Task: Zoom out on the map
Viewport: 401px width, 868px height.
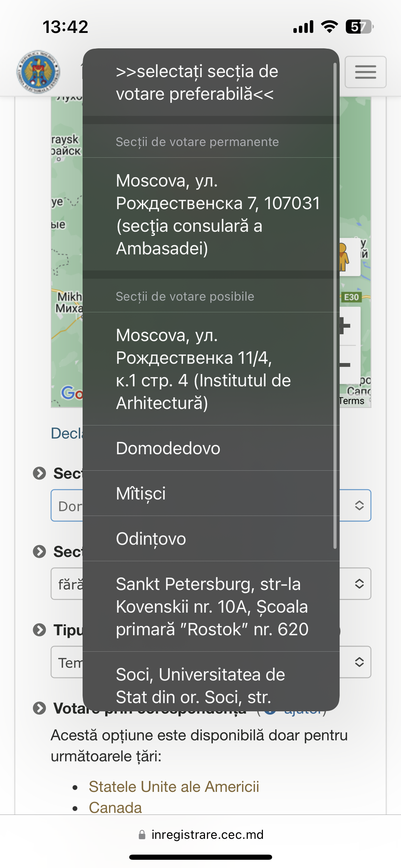Action: (x=345, y=364)
